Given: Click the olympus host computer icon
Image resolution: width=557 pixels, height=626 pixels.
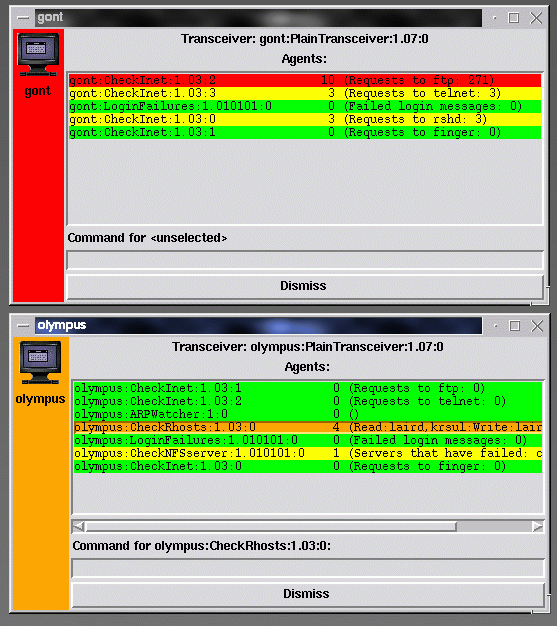Looking at the screenshot, I should pos(40,363).
